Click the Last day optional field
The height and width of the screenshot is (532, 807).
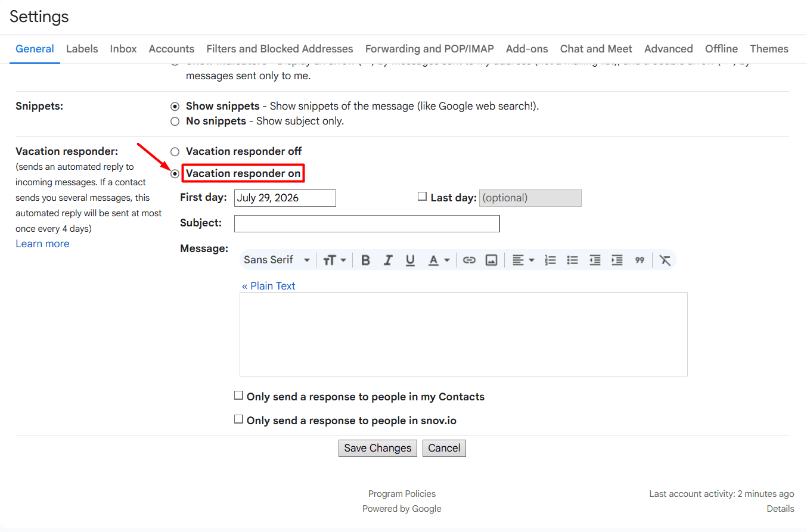tap(530, 198)
